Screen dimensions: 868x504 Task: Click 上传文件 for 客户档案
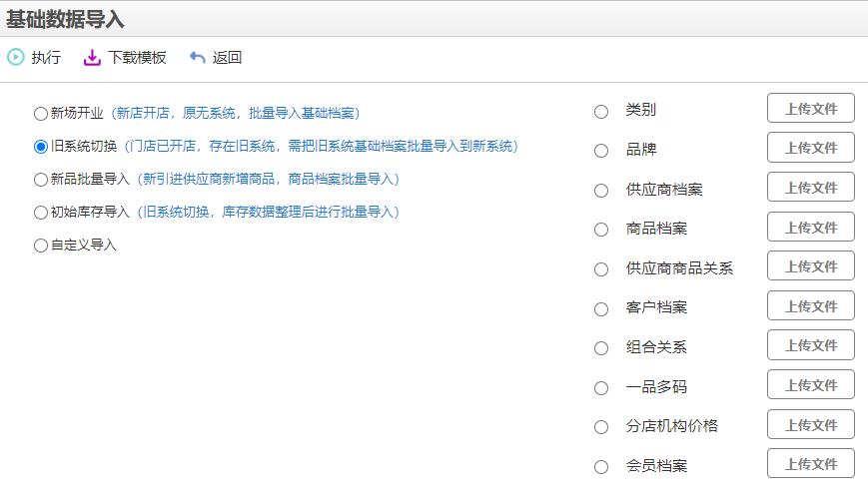coord(811,305)
